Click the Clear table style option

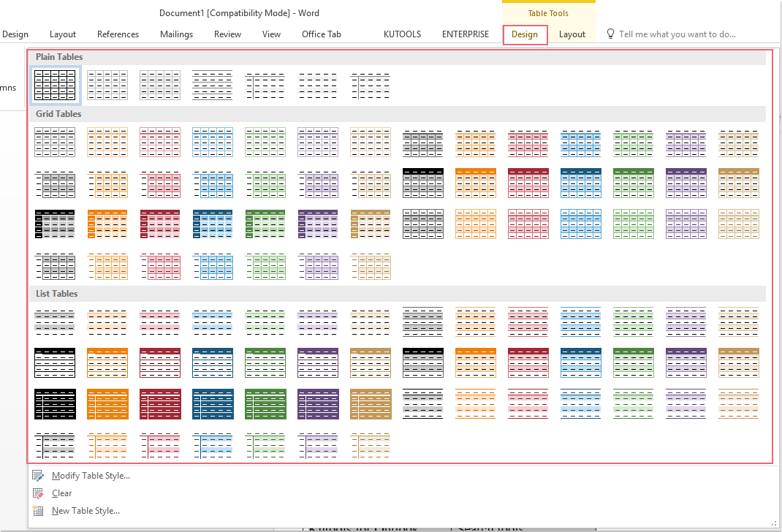(62, 493)
